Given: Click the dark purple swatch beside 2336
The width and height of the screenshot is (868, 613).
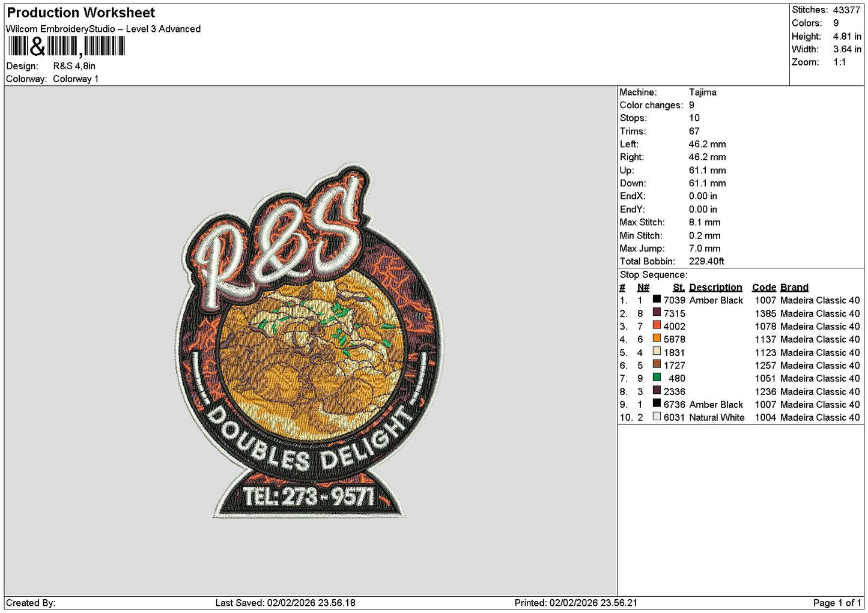Looking at the screenshot, I should [x=657, y=390].
